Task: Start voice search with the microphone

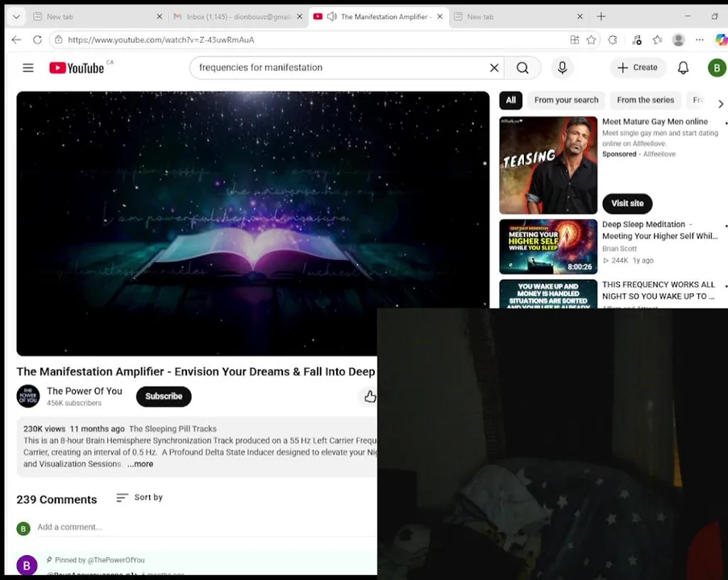Action: [562, 68]
